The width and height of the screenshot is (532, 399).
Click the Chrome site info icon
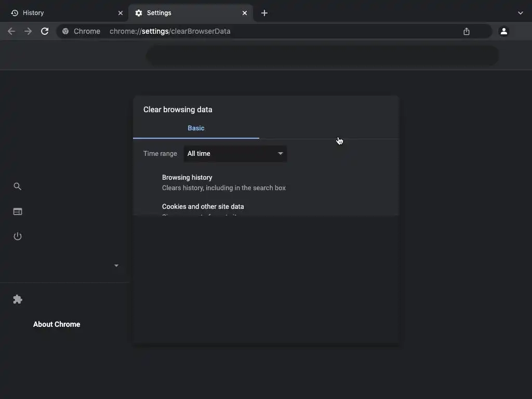(65, 31)
